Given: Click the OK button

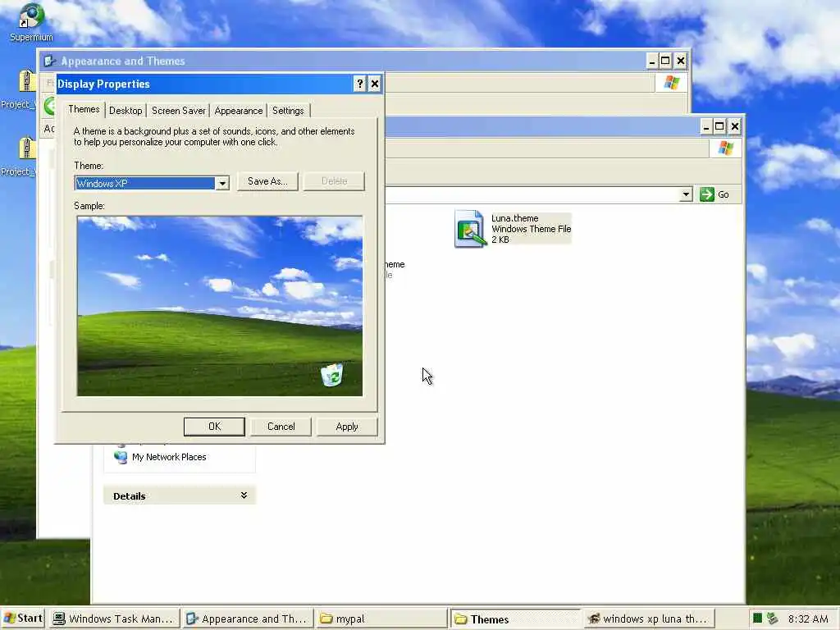Looking at the screenshot, I should click(x=214, y=427).
